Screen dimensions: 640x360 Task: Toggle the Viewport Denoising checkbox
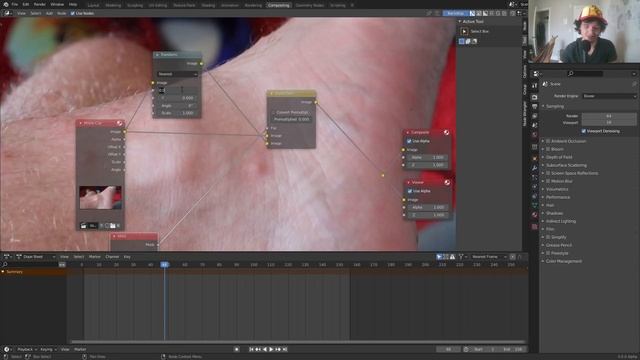[584, 131]
